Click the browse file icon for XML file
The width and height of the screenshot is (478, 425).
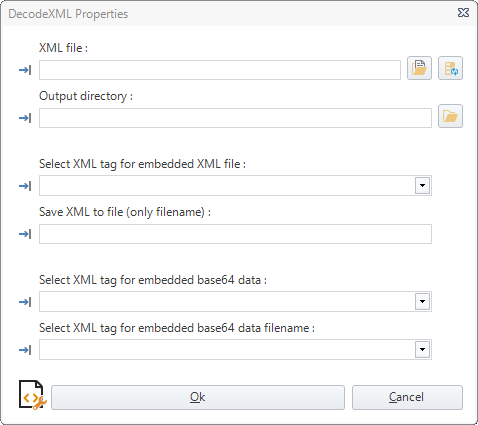pyautogui.click(x=419, y=68)
